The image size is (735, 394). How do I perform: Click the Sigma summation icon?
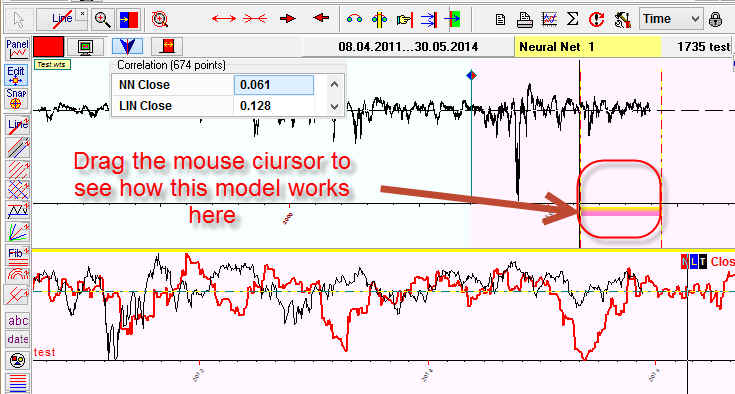(x=572, y=19)
